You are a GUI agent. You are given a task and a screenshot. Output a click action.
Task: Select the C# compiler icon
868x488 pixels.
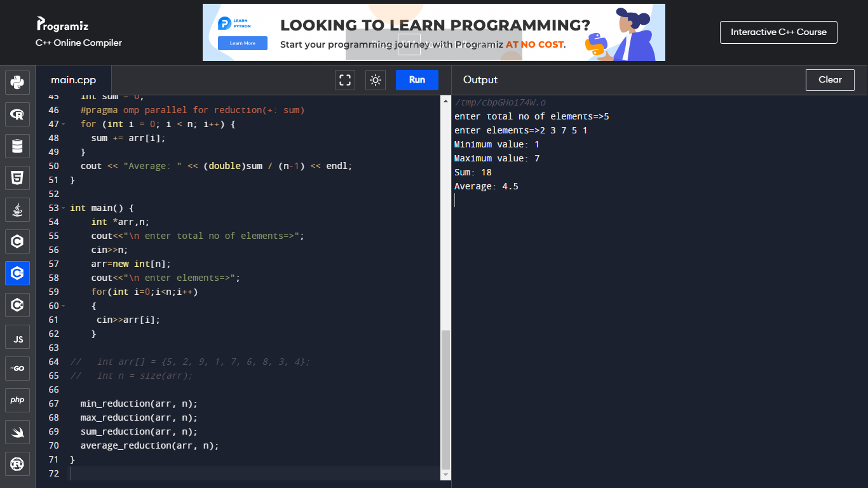coord(17,304)
